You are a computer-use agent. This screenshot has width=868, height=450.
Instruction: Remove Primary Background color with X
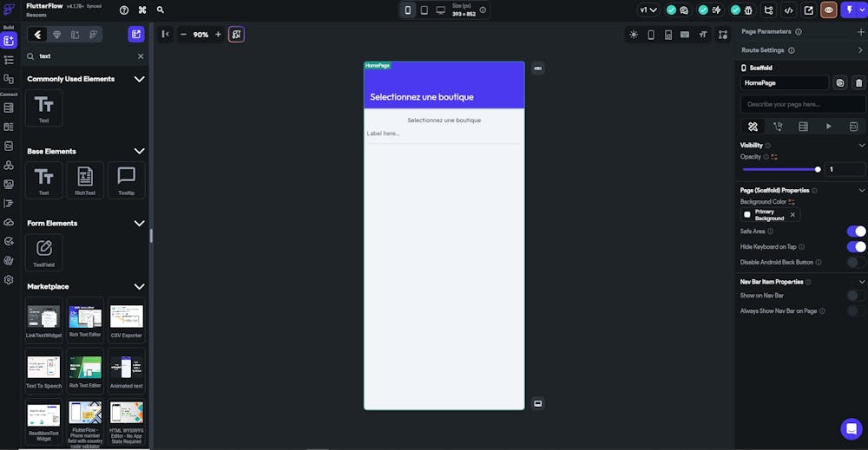792,214
